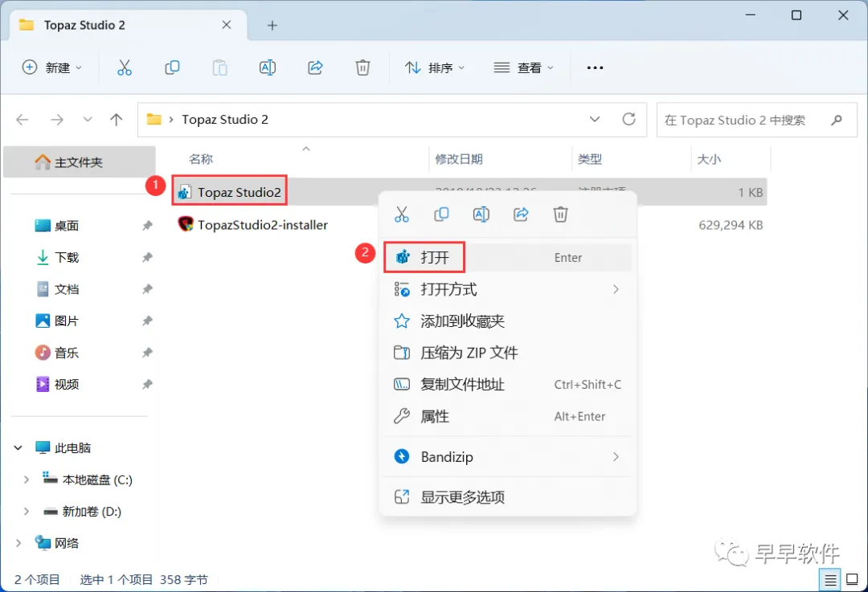This screenshot has height=592, width=868.
Task: Expand the 本地磁盘 (C:) node
Action: tap(26, 480)
